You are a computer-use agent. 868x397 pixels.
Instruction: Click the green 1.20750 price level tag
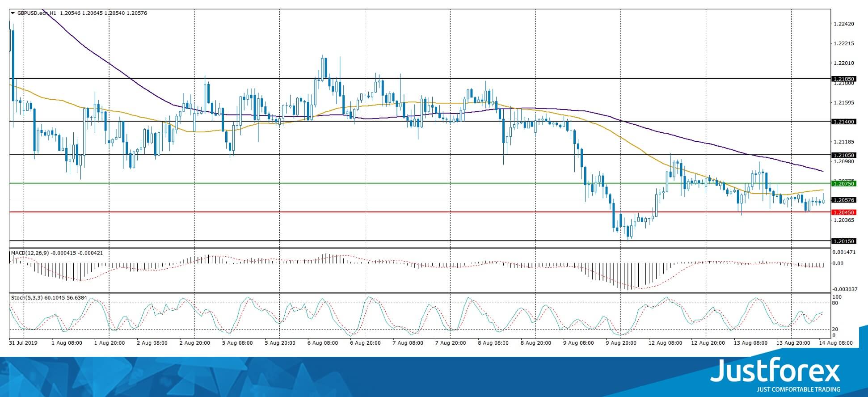click(843, 183)
